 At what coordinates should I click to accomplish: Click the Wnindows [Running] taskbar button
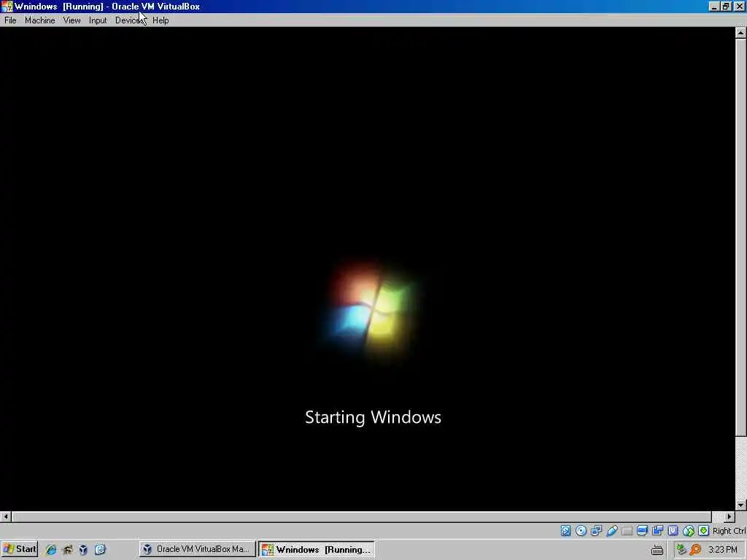(x=317, y=549)
